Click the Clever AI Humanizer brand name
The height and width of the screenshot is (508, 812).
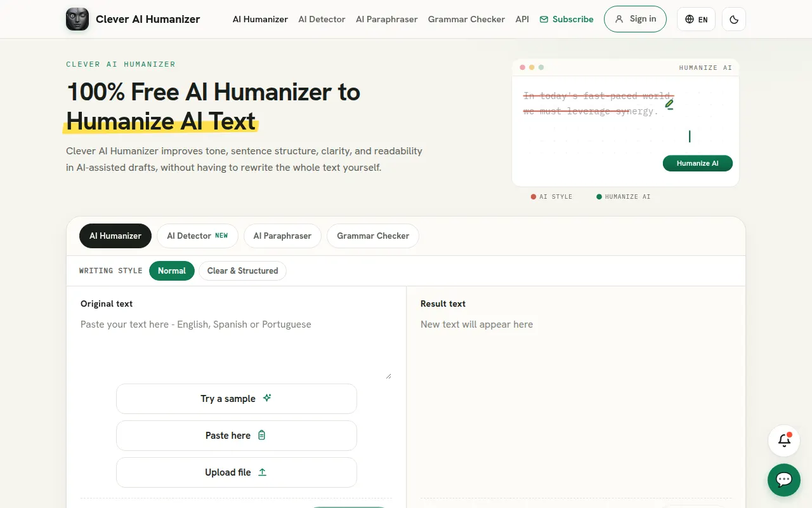point(148,19)
